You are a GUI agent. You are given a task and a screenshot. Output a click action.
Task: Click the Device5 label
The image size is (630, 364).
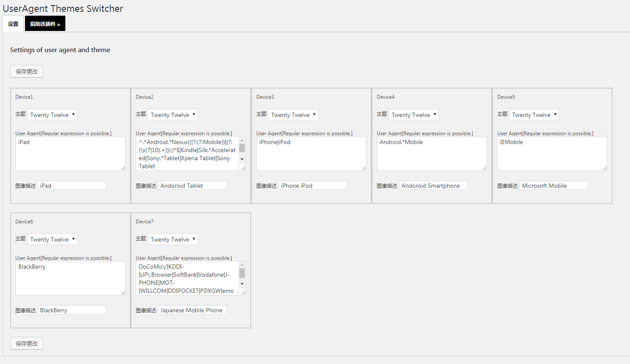506,97
